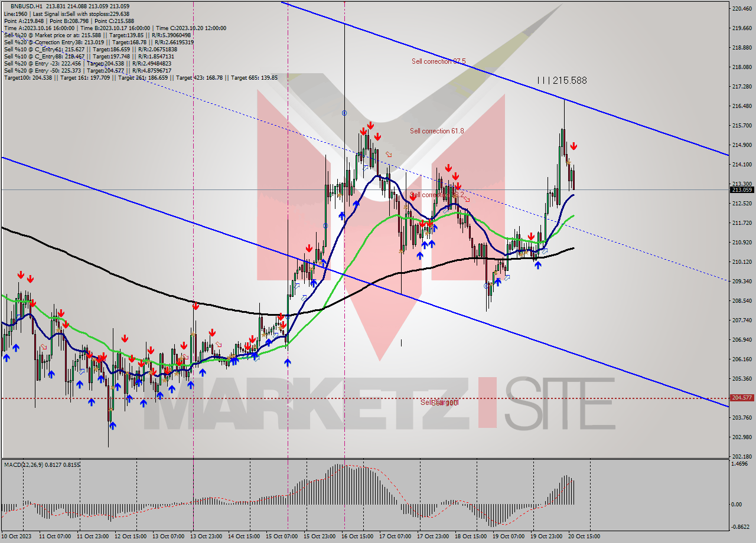Click the '14 Oct 15:00' time label
This screenshot has width=756, height=543.
point(244,537)
